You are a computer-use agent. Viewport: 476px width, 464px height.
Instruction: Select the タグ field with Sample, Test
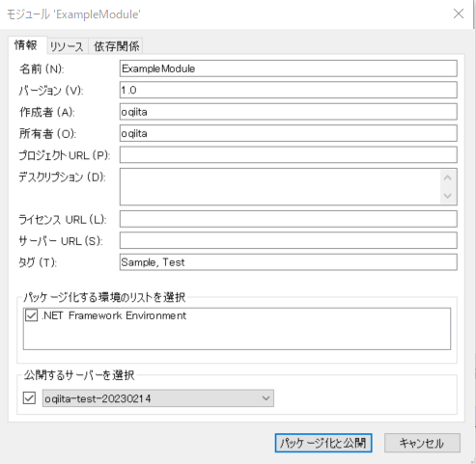coord(289,262)
